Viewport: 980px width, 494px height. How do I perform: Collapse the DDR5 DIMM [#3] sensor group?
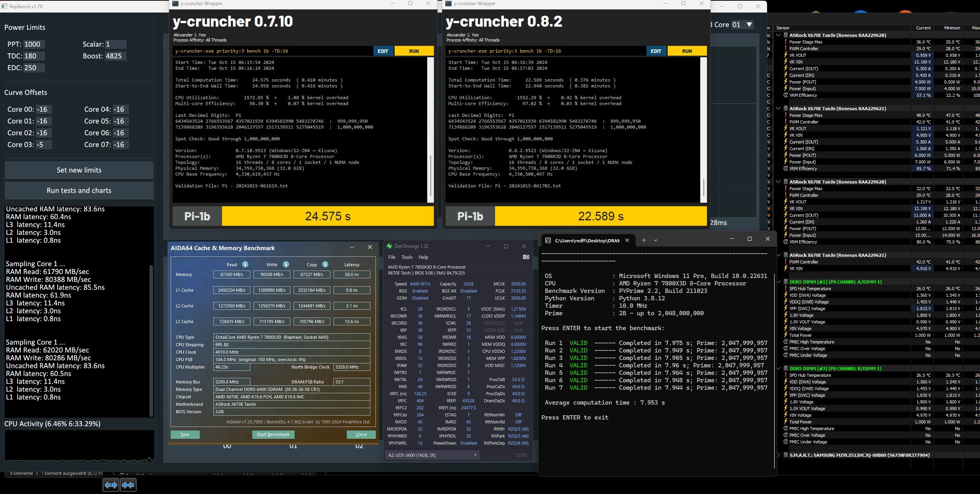pyautogui.click(x=779, y=368)
